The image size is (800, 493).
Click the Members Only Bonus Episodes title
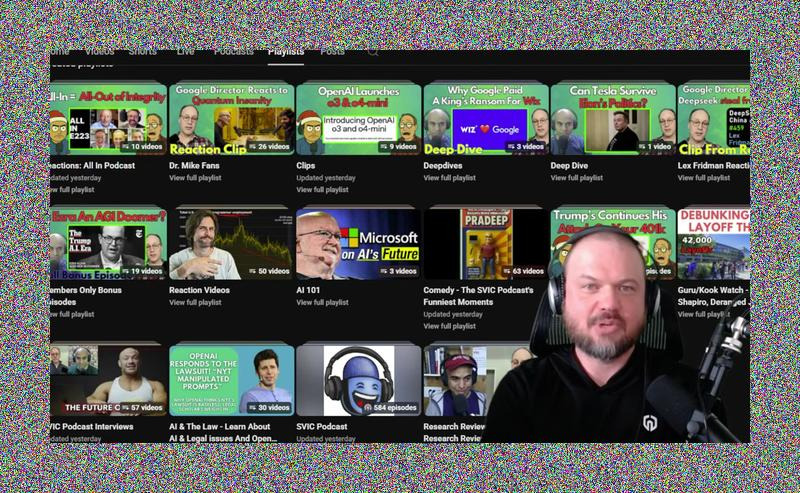click(x=86, y=296)
